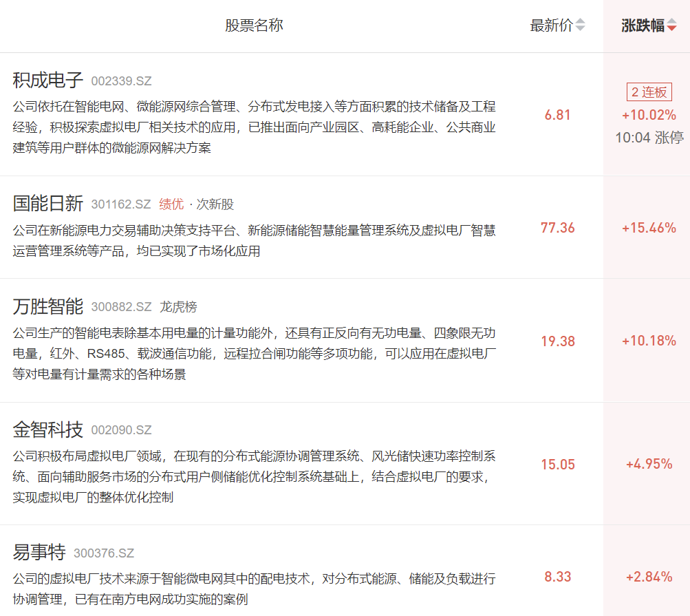The image size is (690, 616).
Task: Click price 77.36
Action: 557,228
